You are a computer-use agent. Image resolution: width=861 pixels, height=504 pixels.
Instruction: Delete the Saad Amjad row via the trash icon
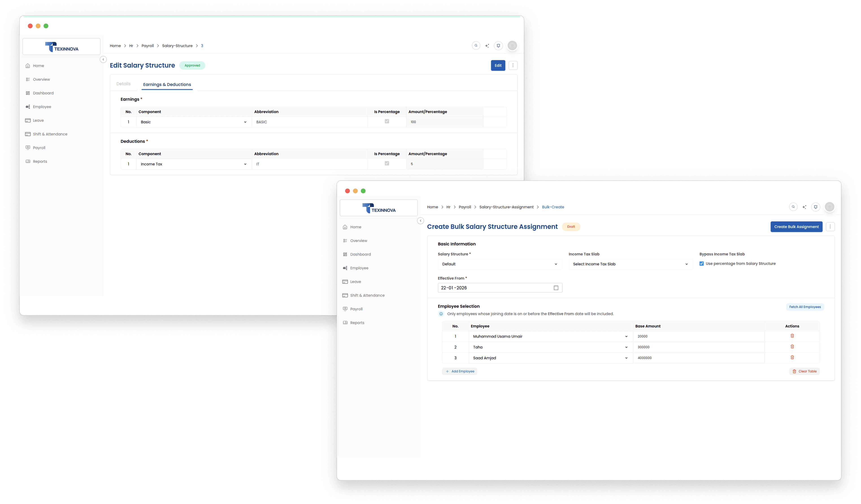click(792, 357)
